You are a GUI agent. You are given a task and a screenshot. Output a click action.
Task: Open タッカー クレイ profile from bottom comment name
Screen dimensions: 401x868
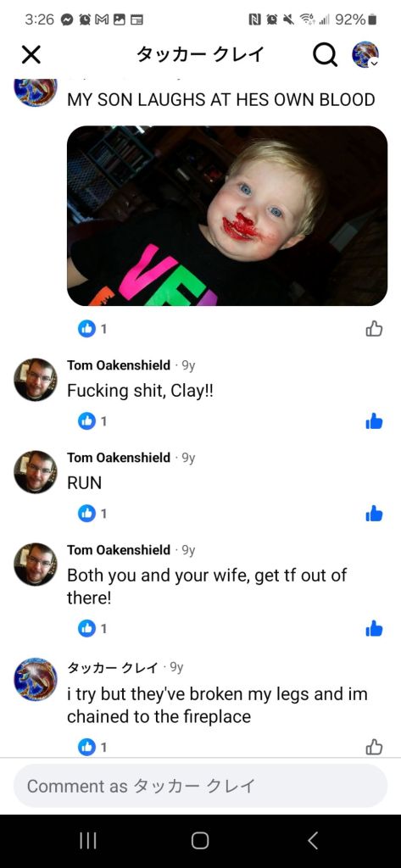113,668
